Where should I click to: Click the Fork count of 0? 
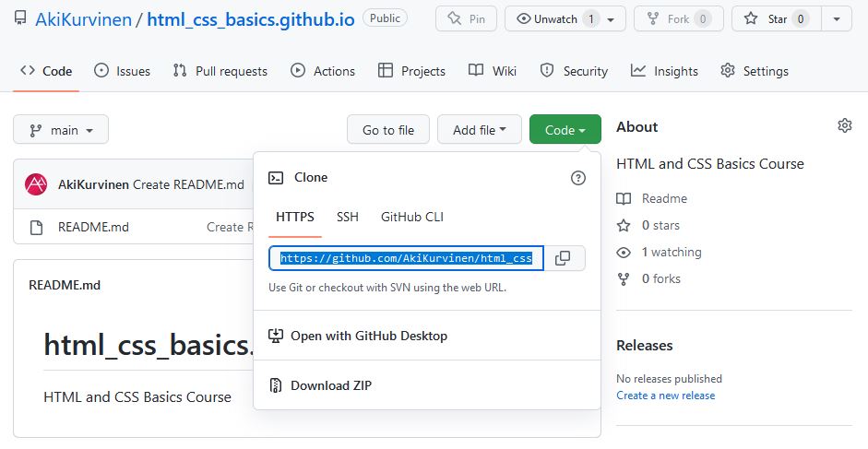point(703,18)
